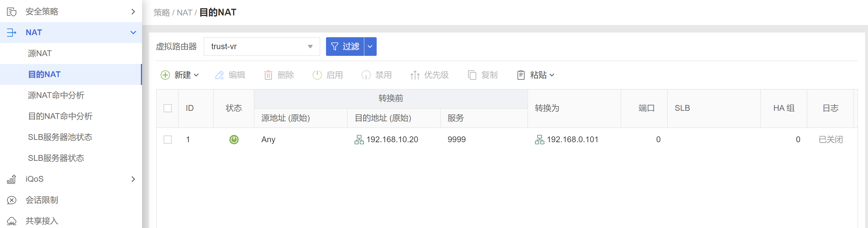The width and height of the screenshot is (868, 228).
Task: Click the 策略 breadcrumb link
Action: pos(162,13)
